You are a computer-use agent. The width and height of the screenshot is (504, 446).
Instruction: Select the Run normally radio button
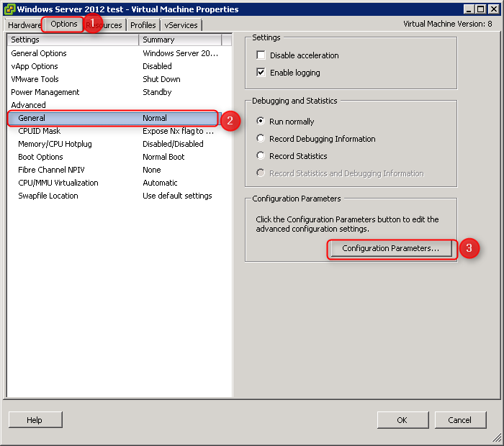coord(261,121)
